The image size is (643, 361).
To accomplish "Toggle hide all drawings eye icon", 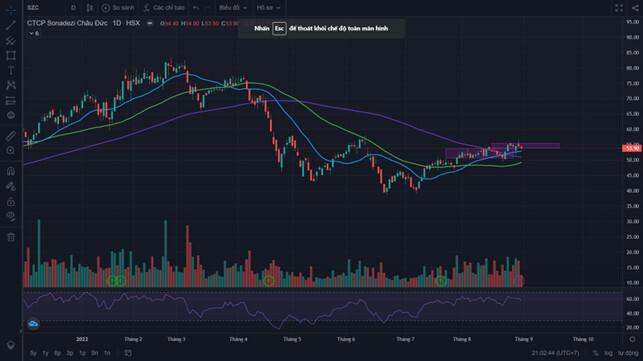I will coord(11,216).
